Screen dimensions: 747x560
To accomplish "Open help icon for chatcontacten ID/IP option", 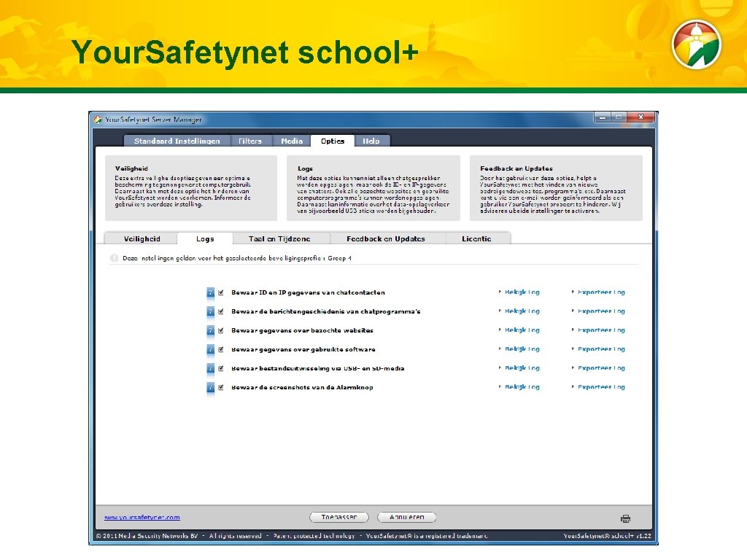I will coord(210,293).
